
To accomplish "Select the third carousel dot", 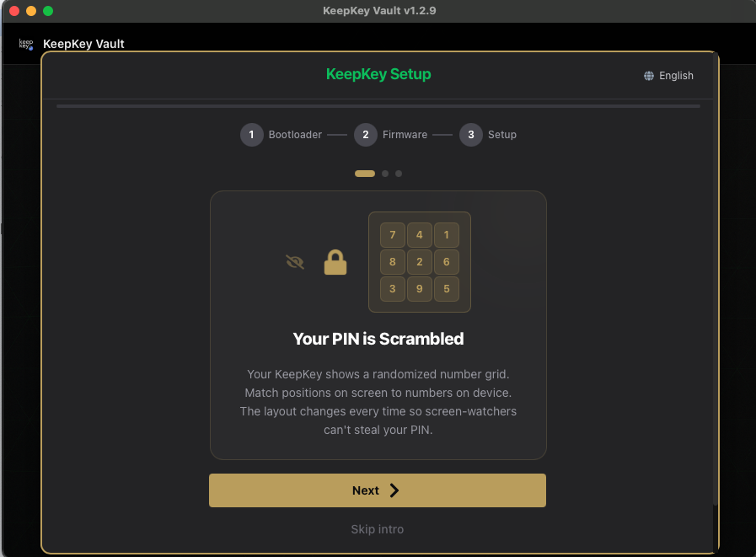I will click(398, 173).
